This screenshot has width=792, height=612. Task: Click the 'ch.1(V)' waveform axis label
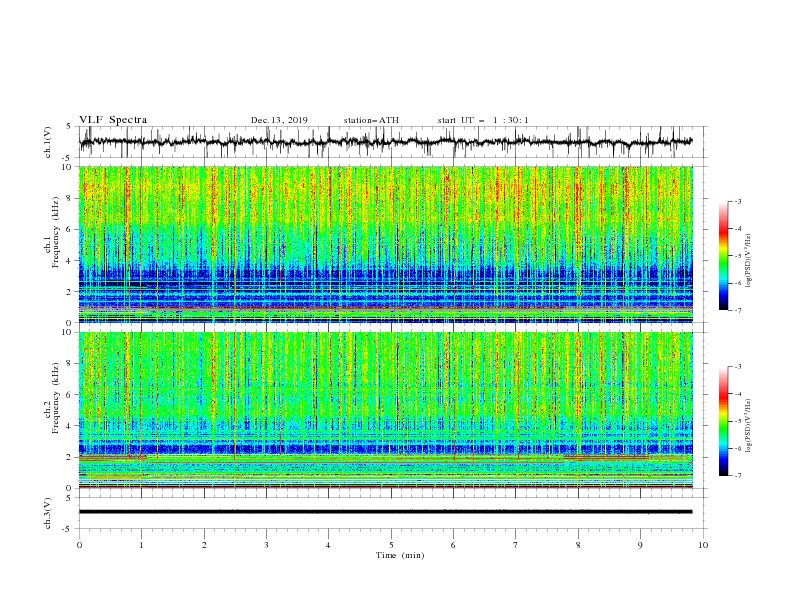click(x=48, y=142)
